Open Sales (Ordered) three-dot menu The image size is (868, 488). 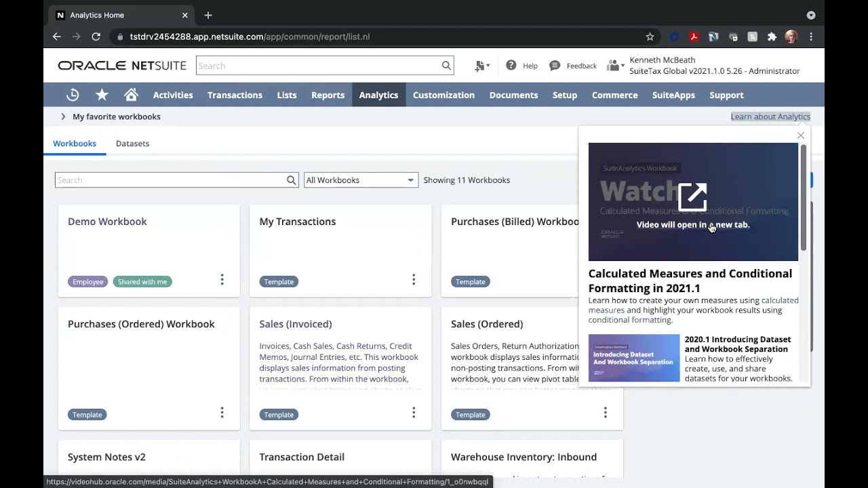606,412
